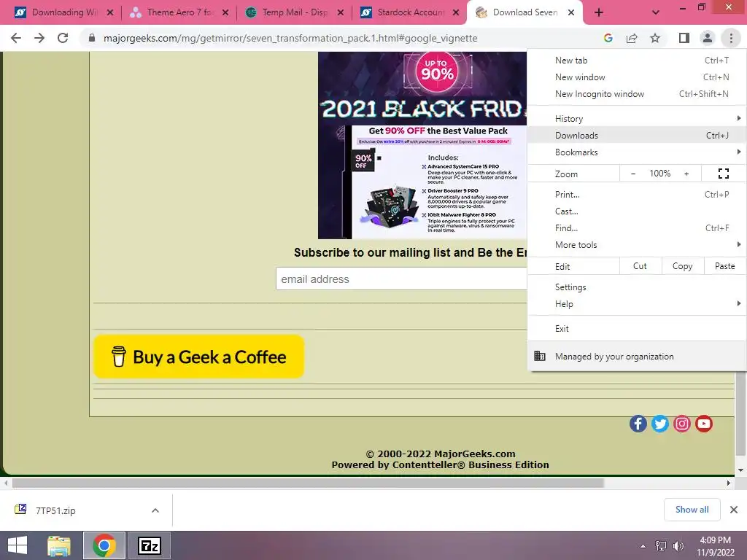
Task: Expand the Help submenu
Action: (637, 304)
